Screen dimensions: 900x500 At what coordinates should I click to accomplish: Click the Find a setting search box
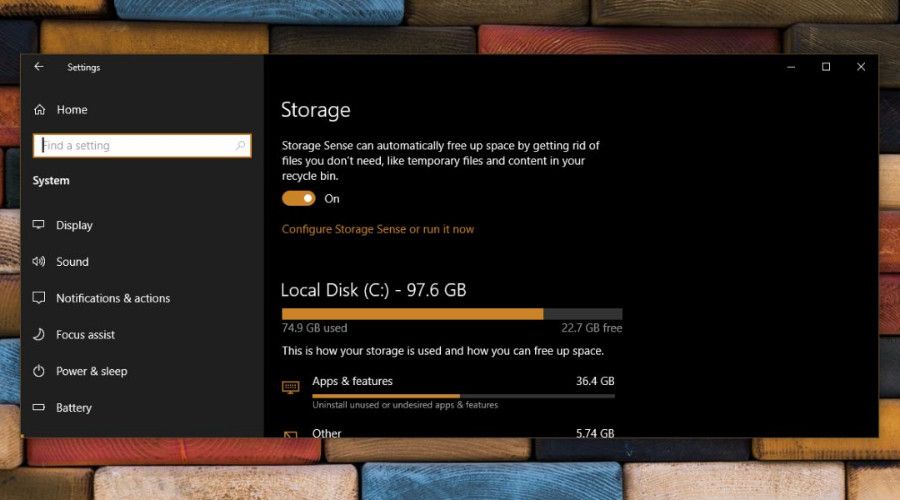[x=135, y=146]
